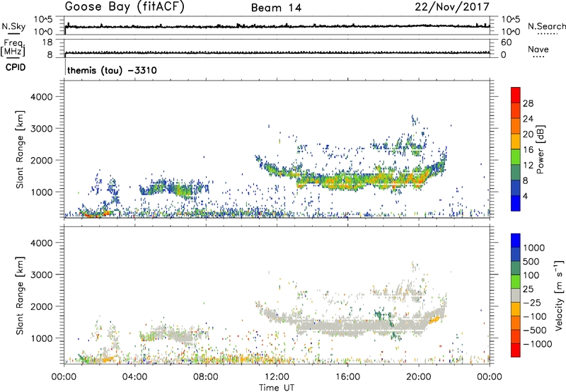Viewport: 566px width, 392px height.
Task: Pick the bright blue top Velocity color bar segment
Action: [x=516, y=241]
